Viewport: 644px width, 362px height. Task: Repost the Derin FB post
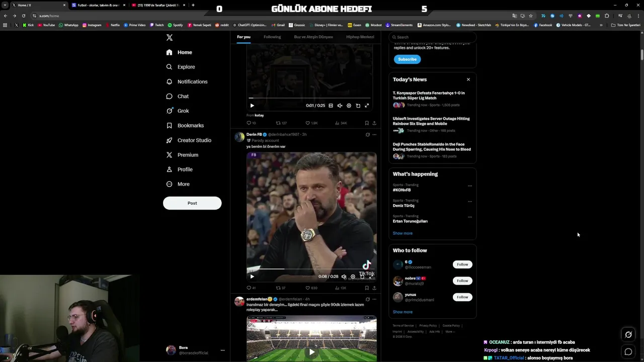click(280, 288)
